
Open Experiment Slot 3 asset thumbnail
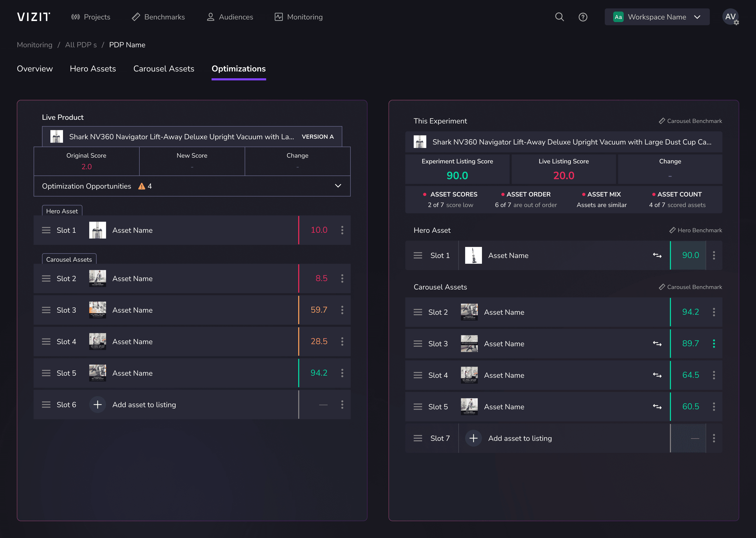pos(469,344)
